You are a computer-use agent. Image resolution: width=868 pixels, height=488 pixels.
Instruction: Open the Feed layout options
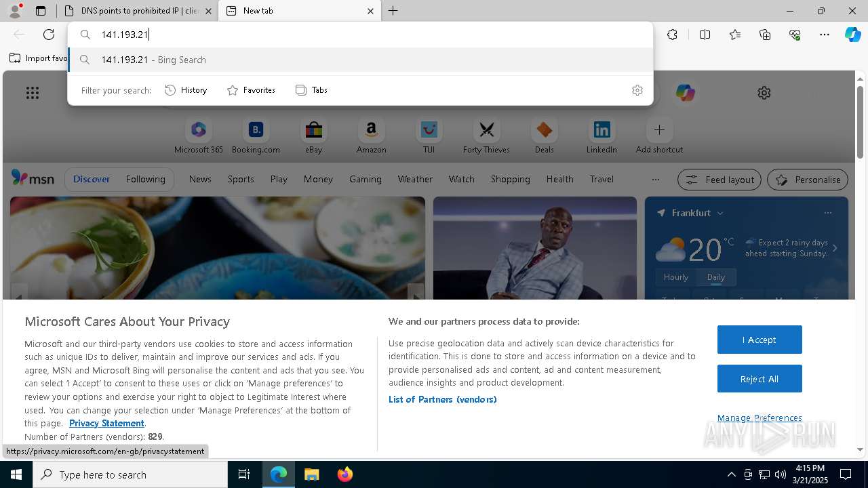(719, 180)
